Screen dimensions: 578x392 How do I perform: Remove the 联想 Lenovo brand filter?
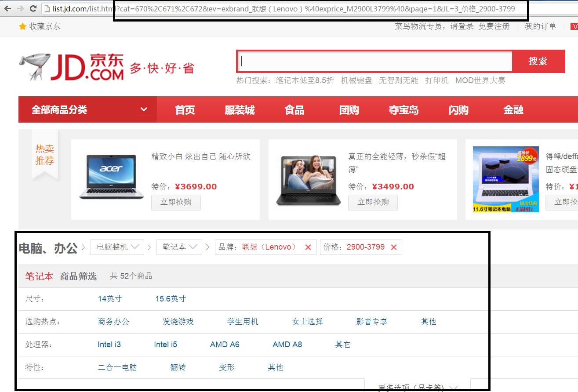click(x=308, y=247)
